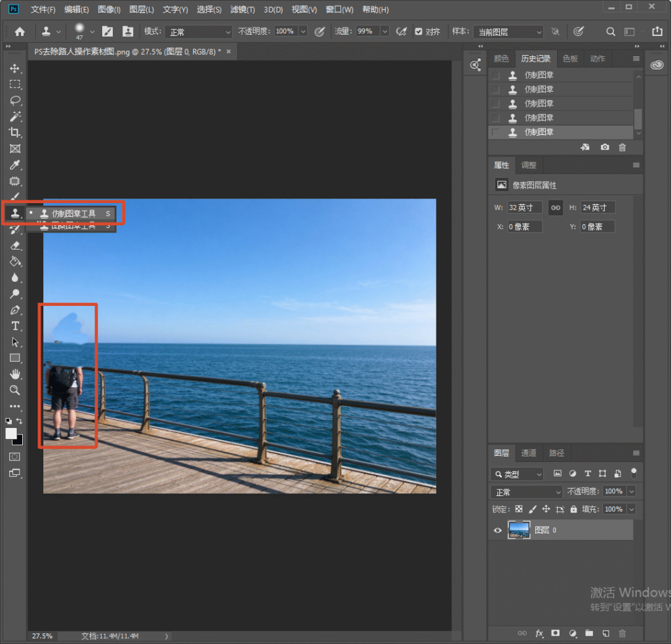Select the Hand tool
671x644 pixels.
pos(15,375)
